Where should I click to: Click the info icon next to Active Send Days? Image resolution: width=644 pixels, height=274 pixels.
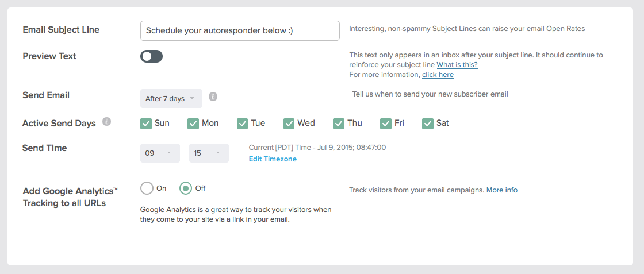(106, 122)
